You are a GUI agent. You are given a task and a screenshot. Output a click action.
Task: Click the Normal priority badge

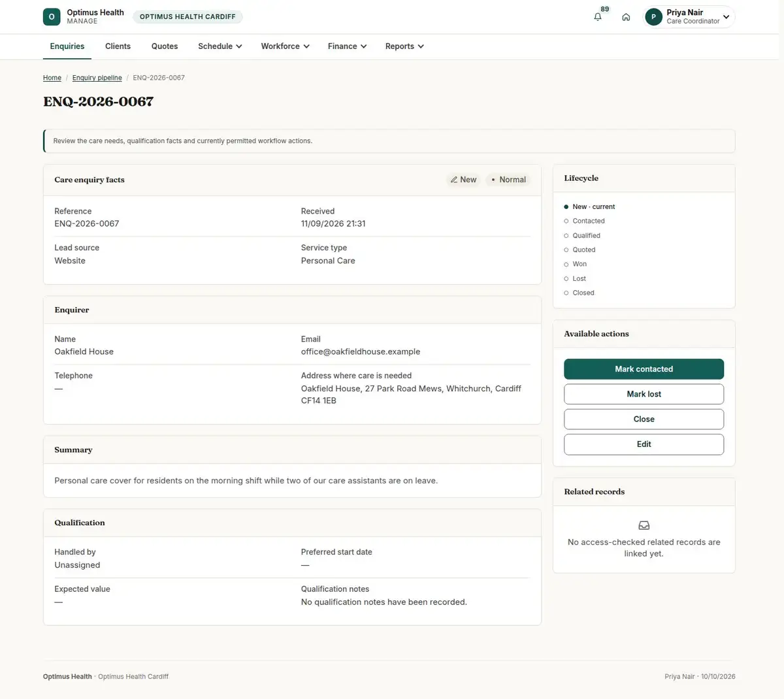coord(508,180)
